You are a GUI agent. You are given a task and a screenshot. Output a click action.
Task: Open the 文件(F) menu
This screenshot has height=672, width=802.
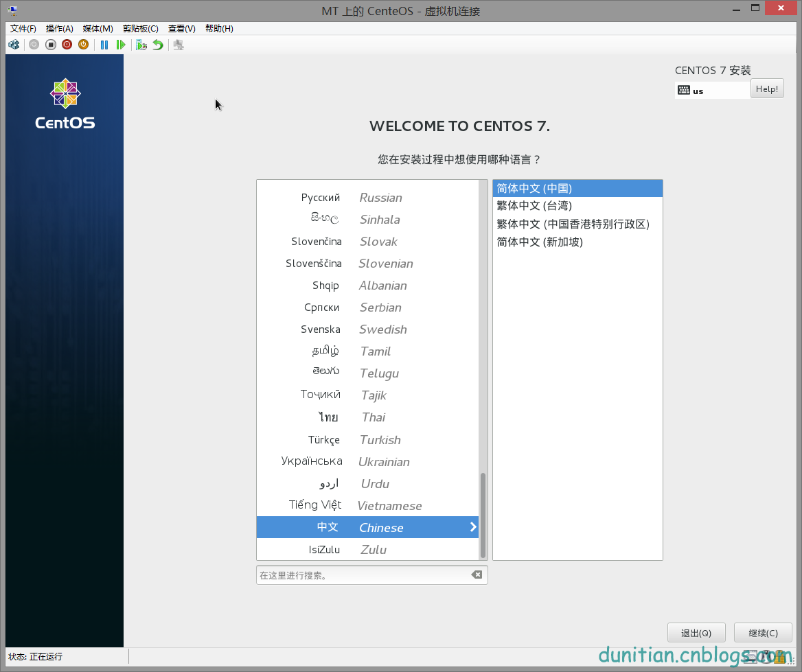[23, 29]
